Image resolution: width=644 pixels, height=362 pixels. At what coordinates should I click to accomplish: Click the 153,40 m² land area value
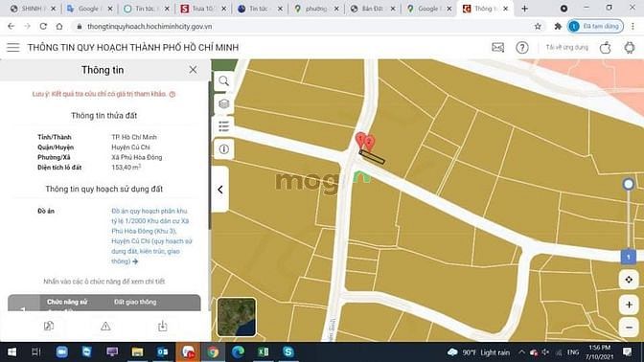pos(126,168)
